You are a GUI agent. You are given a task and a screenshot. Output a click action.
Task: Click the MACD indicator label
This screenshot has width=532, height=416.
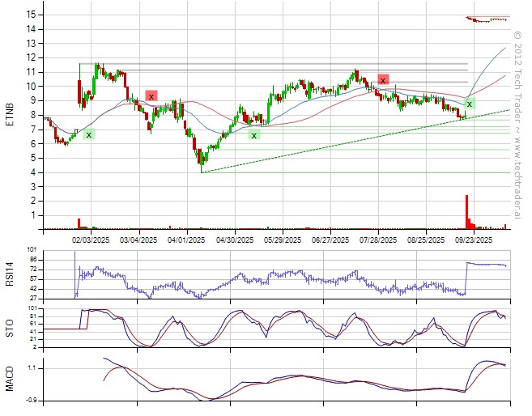(10, 379)
